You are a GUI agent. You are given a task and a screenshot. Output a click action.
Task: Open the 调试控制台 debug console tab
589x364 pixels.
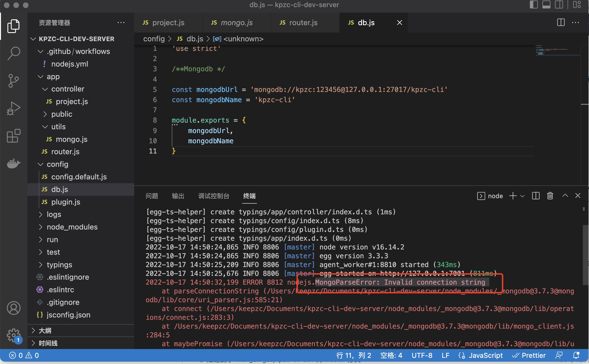(214, 196)
